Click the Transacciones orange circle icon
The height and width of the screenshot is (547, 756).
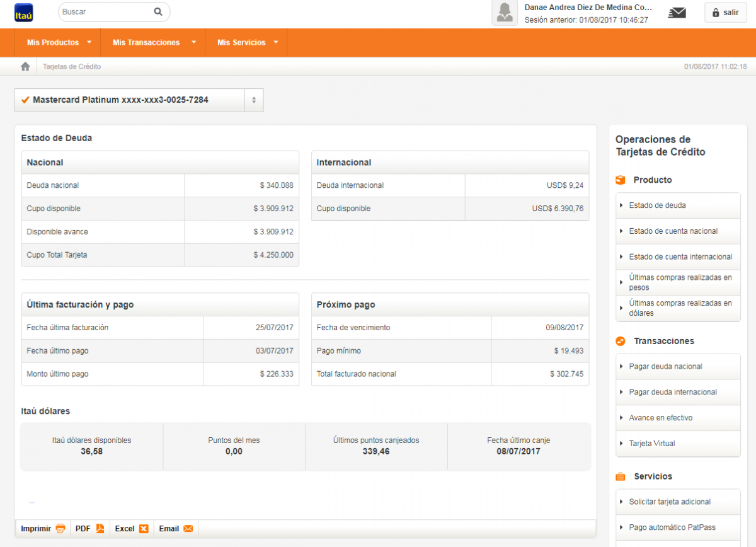pyautogui.click(x=621, y=341)
